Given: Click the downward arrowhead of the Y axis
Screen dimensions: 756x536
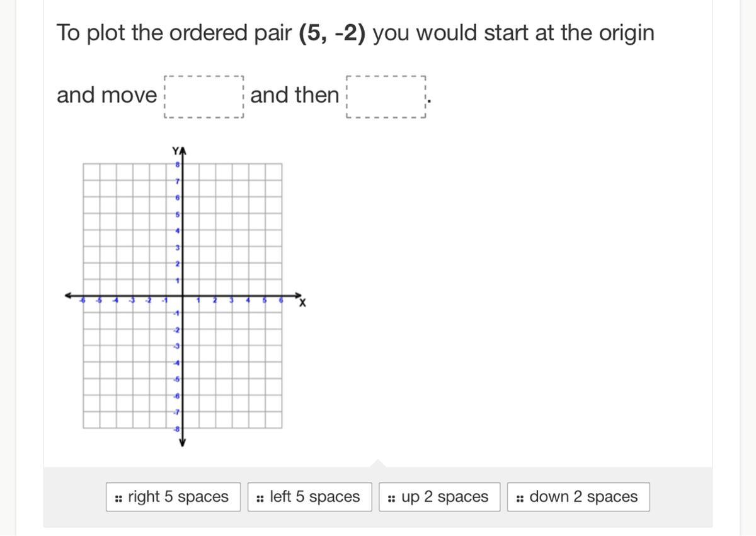Looking at the screenshot, I should coord(182,443).
